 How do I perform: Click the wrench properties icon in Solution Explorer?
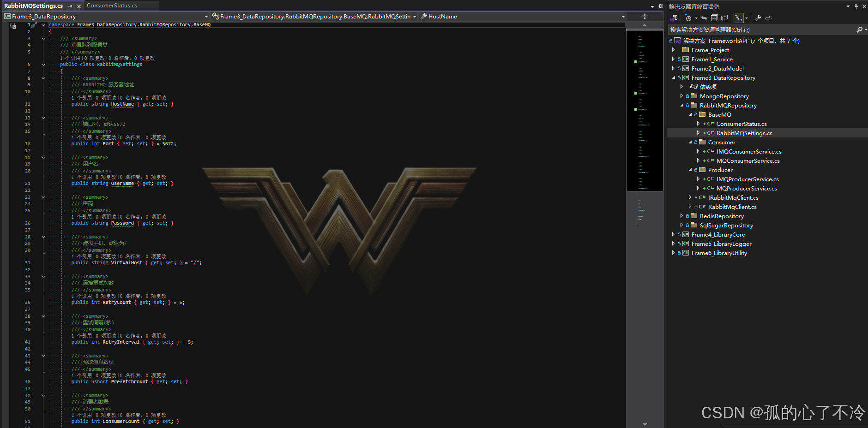tap(758, 18)
